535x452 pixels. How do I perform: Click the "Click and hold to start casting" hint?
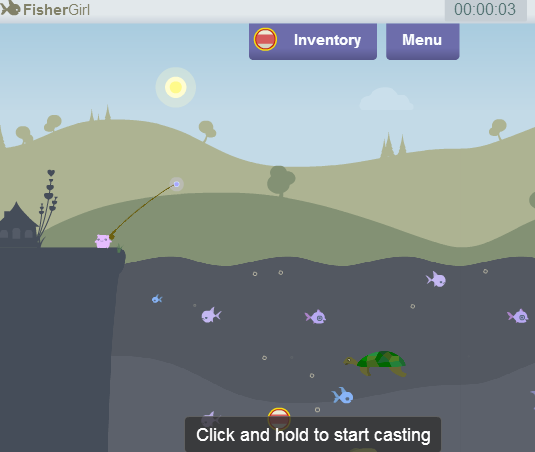313,435
